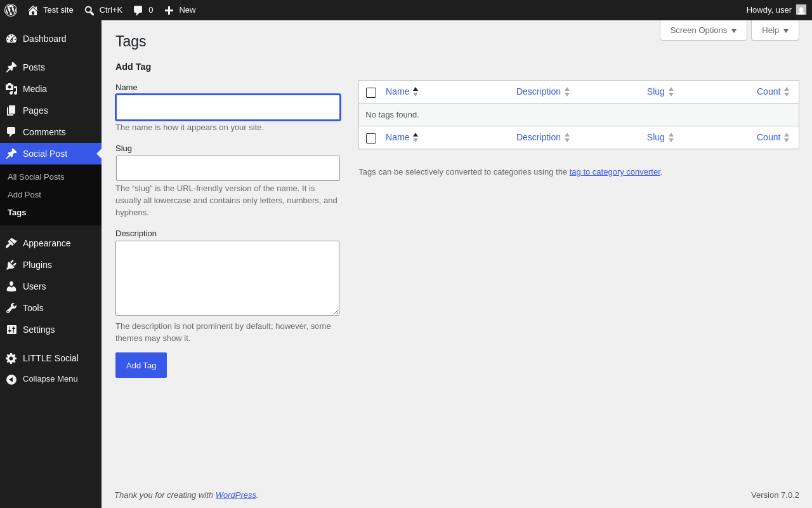Open the WordPress logo menu
Viewport: 812px width, 508px height.
tap(11, 10)
